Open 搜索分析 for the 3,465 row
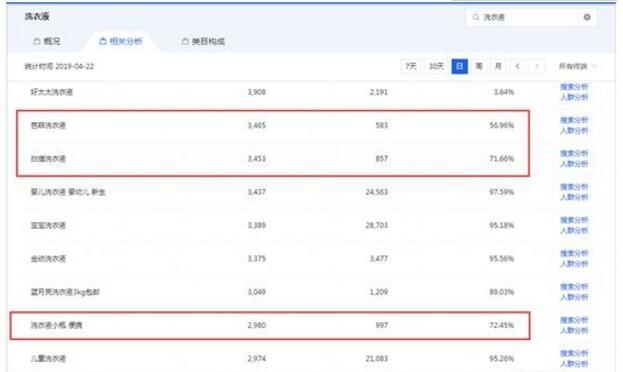This screenshot has width=623, height=372. [574, 120]
